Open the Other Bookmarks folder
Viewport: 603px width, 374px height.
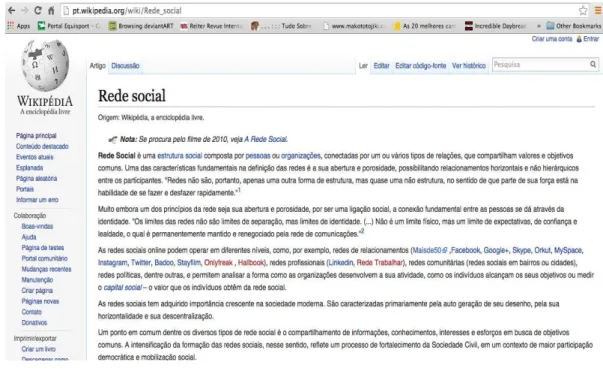tap(573, 26)
